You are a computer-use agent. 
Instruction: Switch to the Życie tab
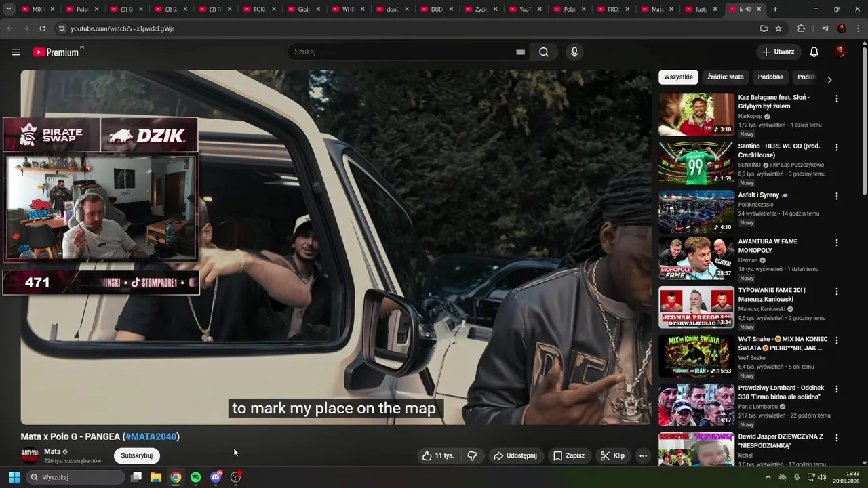pyautogui.click(x=479, y=9)
